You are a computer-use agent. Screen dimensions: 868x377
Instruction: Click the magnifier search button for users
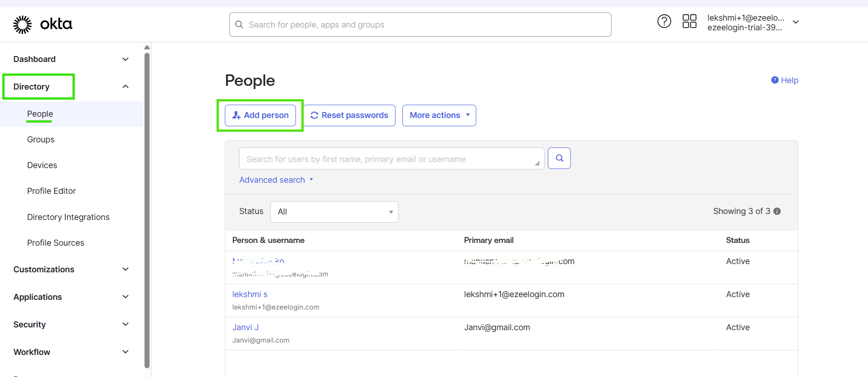(x=559, y=158)
